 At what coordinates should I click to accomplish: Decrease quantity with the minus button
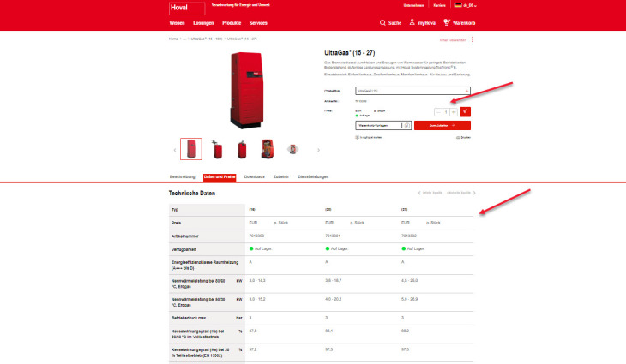pos(438,112)
